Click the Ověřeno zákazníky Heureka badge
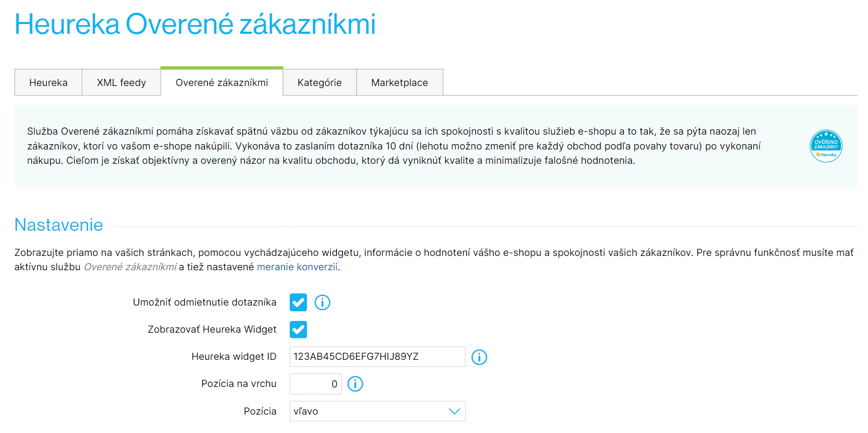 (825, 146)
